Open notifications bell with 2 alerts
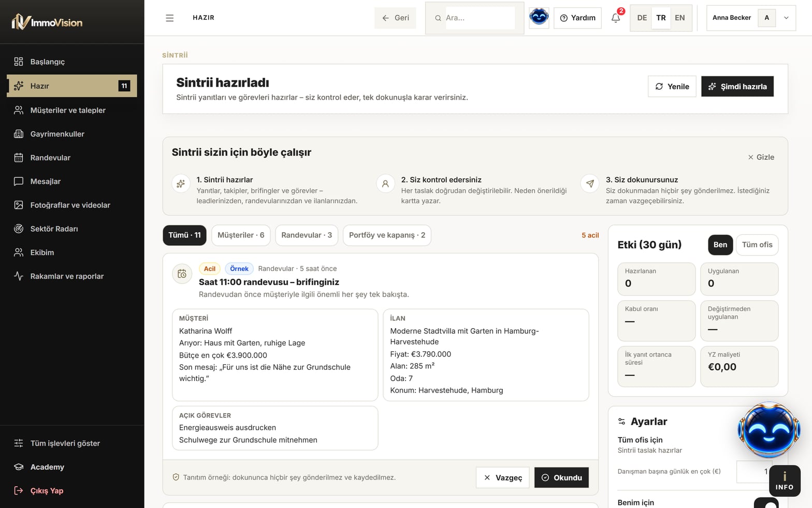The image size is (812, 508). coord(616,18)
